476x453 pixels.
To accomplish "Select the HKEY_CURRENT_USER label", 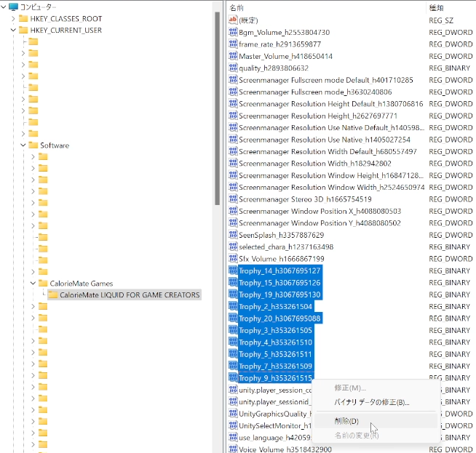I will (66, 31).
